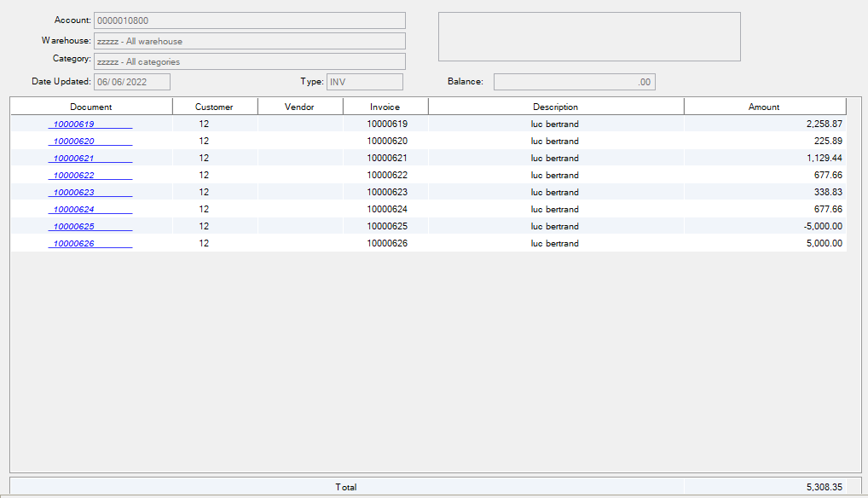Click the Balance field
The image size is (868, 498).
pos(574,82)
